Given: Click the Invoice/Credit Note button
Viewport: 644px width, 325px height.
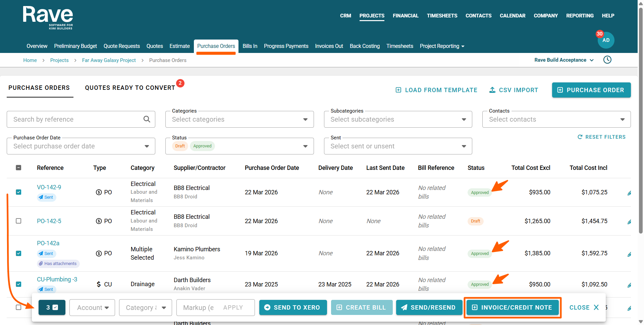Looking at the screenshot, I should click(512, 308).
